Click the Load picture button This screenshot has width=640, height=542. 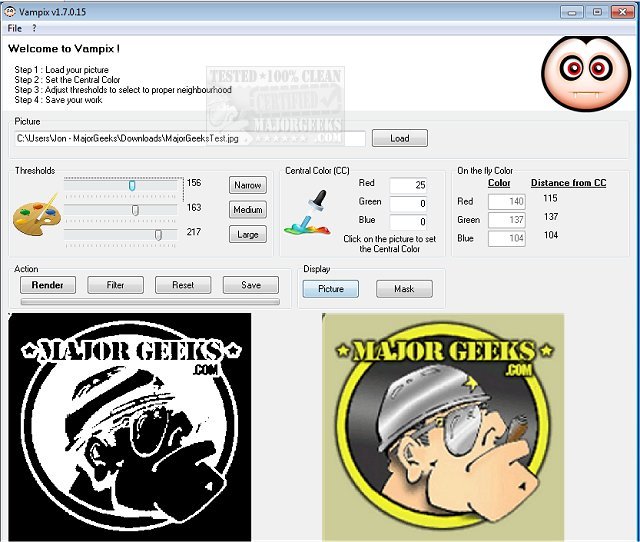(x=400, y=138)
